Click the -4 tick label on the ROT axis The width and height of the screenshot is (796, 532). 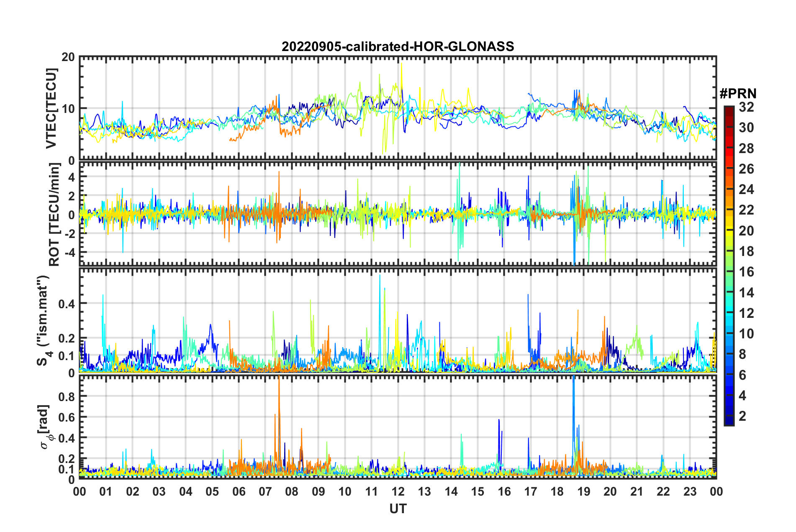(70, 253)
